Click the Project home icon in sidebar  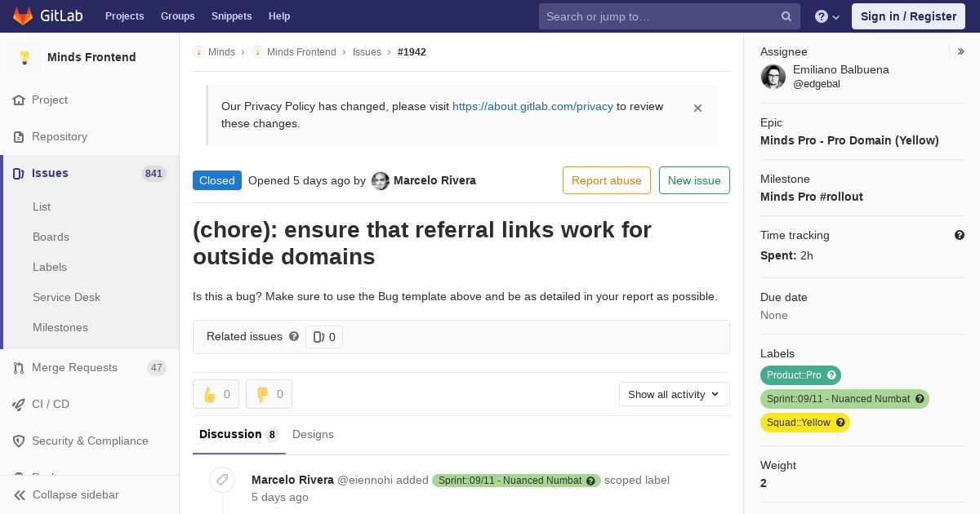tap(19, 100)
